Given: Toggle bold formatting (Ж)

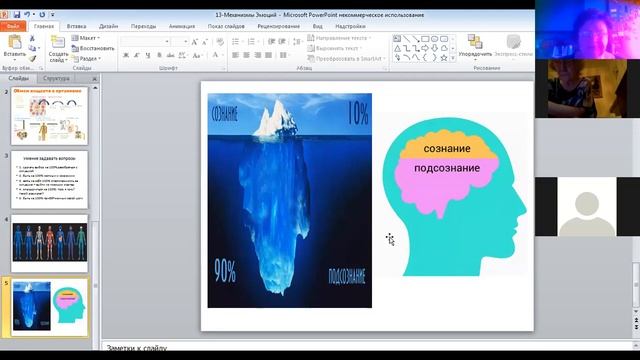Looking at the screenshot, I should [126, 55].
